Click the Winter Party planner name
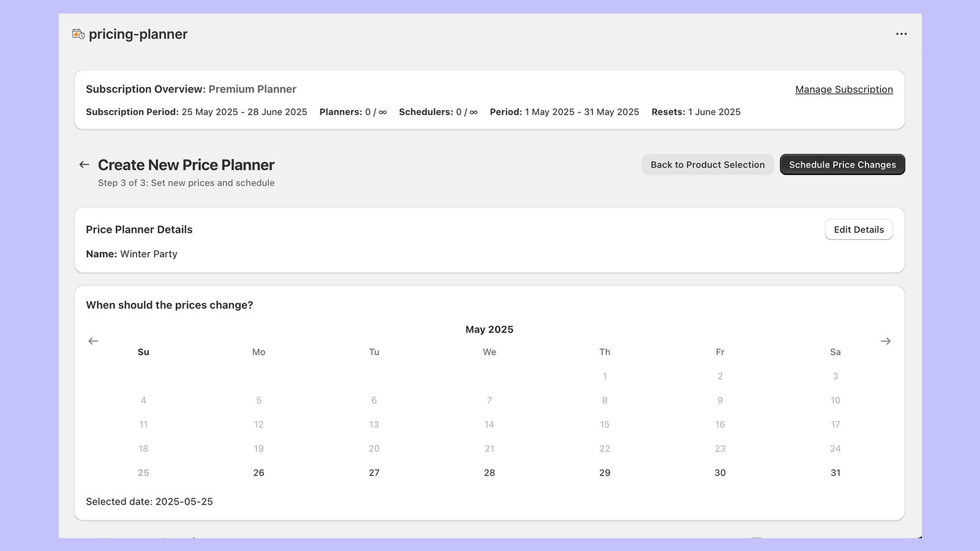 point(149,253)
